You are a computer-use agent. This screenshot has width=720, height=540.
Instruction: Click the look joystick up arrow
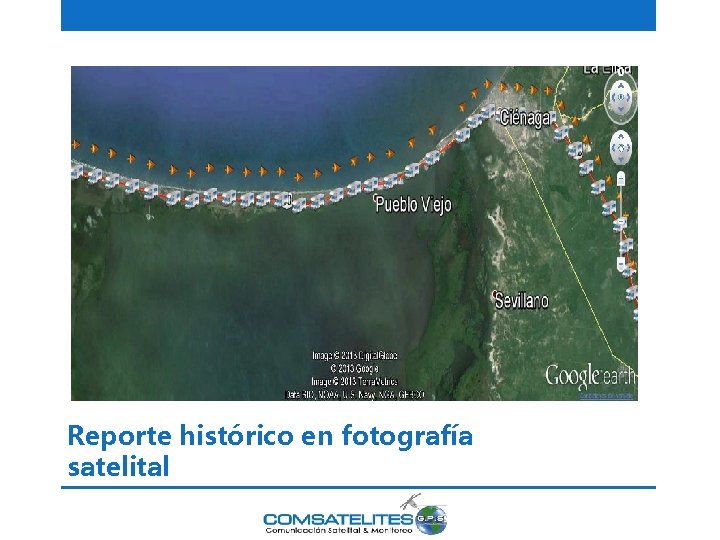click(x=620, y=85)
